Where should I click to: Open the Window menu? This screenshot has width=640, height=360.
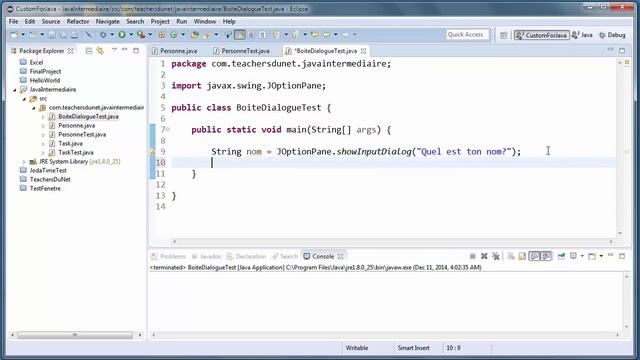click(x=204, y=21)
